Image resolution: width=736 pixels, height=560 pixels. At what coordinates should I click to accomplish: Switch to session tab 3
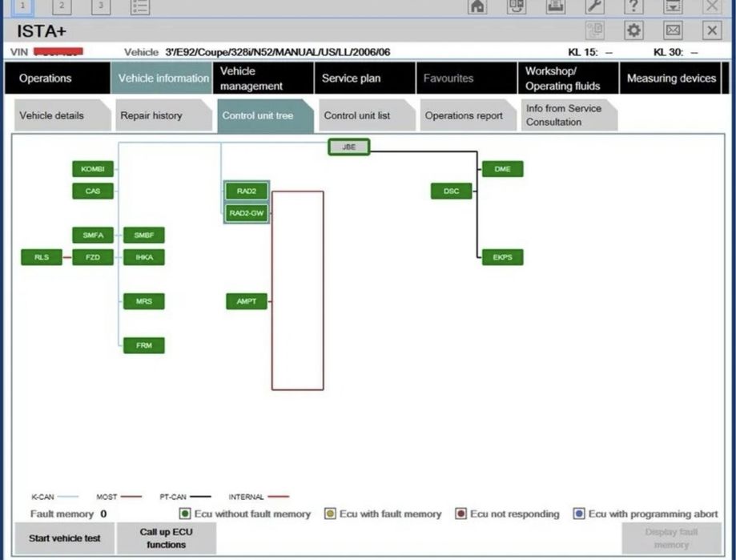click(100, 6)
